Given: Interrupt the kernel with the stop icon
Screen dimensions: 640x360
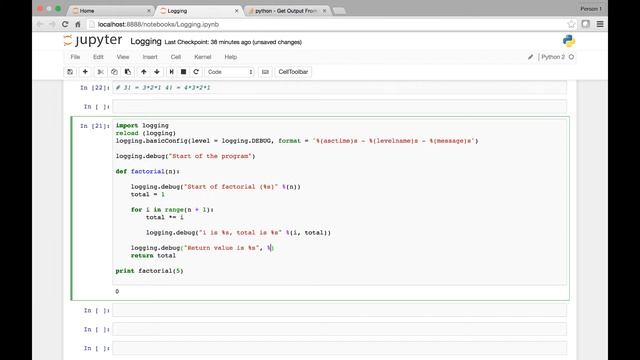Looking at the screenshot, I should [184, 72].
